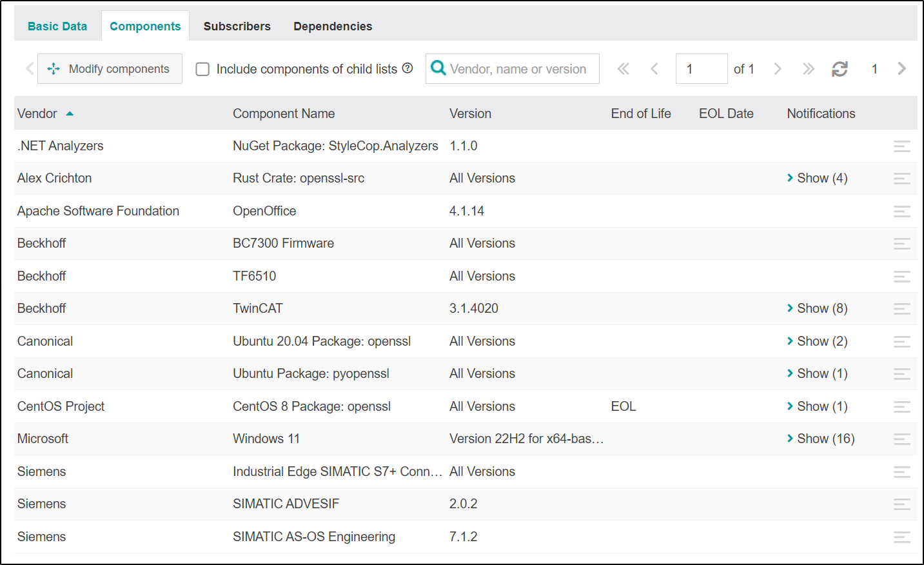The height and width of the screenshot is (565, 924).
Task: Refresh the components list
Action: [x=840, y=69]
